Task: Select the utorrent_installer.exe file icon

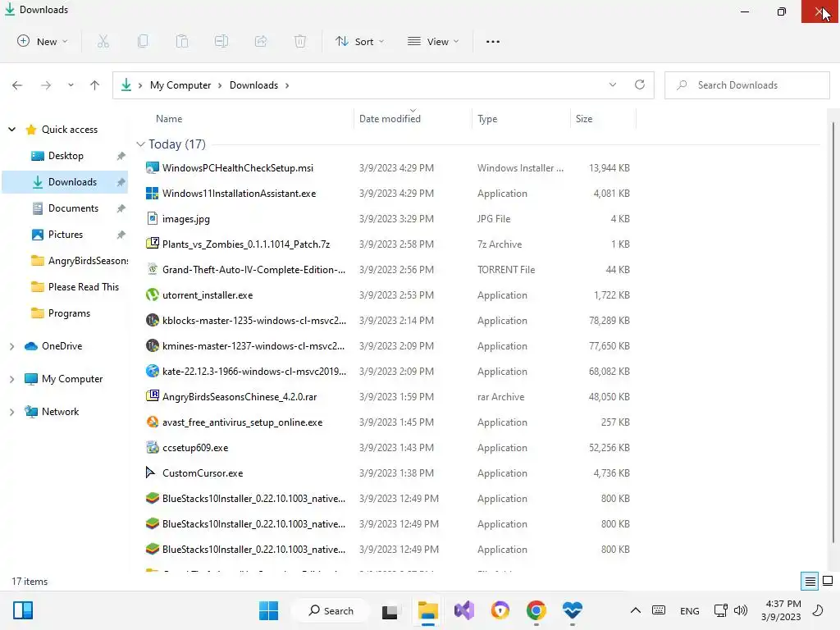Action: click(152, 294)
